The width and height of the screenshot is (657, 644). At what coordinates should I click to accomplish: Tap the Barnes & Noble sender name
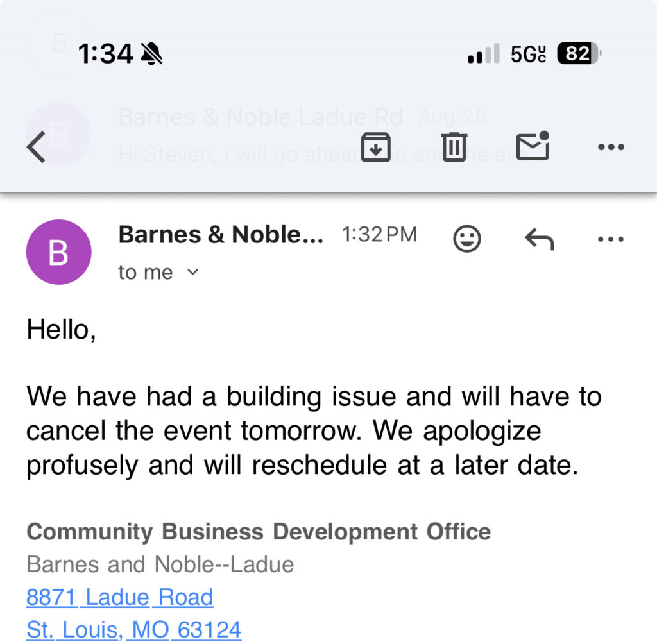(221, 235)
